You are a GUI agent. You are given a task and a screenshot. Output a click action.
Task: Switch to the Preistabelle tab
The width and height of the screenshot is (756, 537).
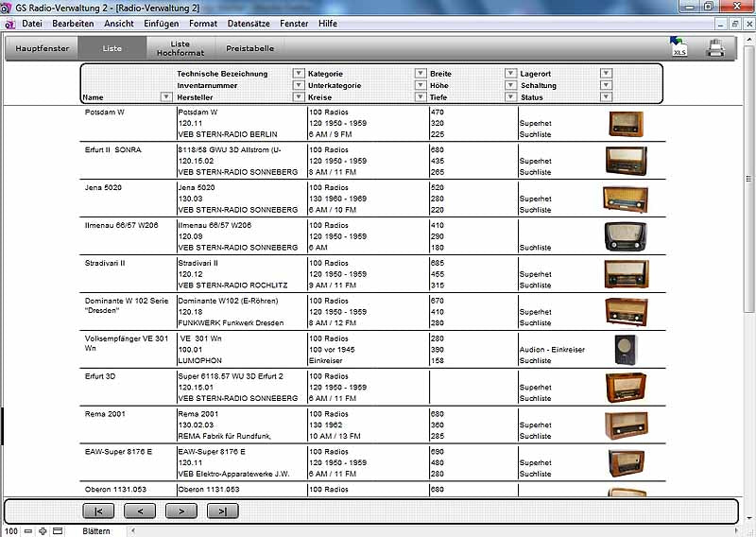(x=249, y=48)
